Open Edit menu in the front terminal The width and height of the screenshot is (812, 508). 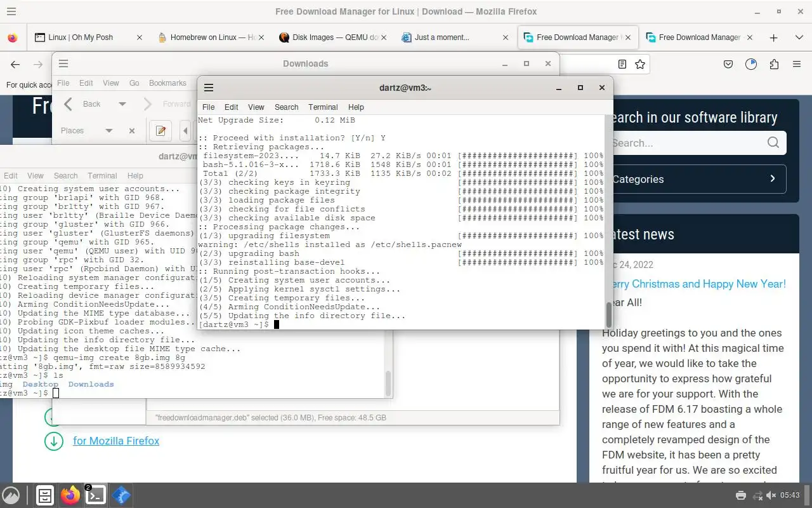[x=232, y=107]
